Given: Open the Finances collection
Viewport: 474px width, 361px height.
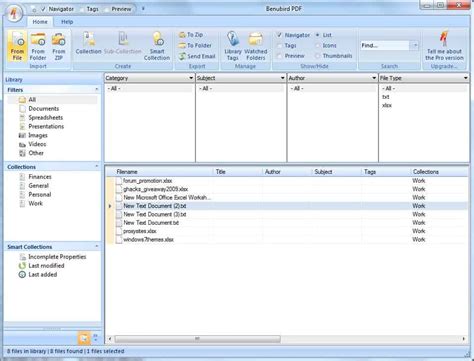Looking at the screenshot, I should (x=35, y=177).
